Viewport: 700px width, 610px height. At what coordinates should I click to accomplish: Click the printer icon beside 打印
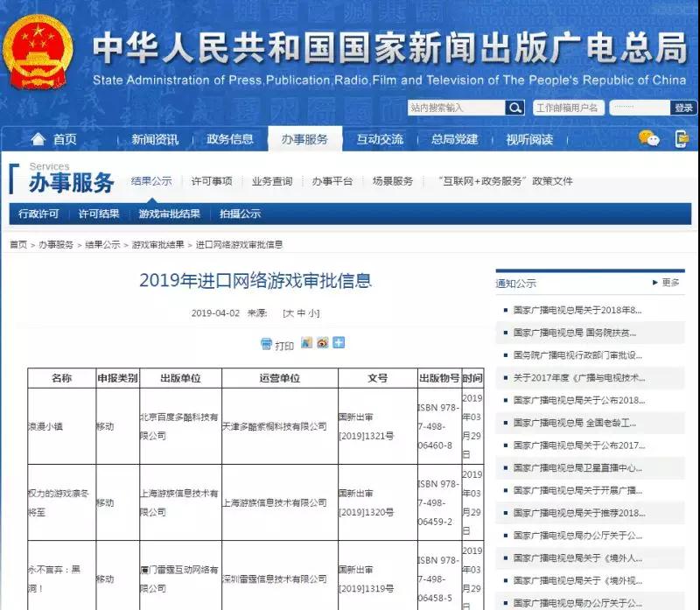pyautogui.click(x=267, y=345)
